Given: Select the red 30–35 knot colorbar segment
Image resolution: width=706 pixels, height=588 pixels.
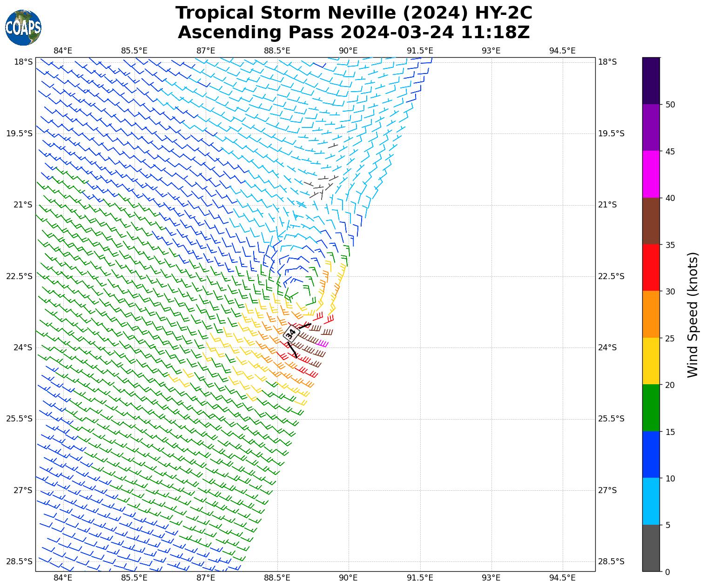Looking at the screenshot, I should [651, 267].
